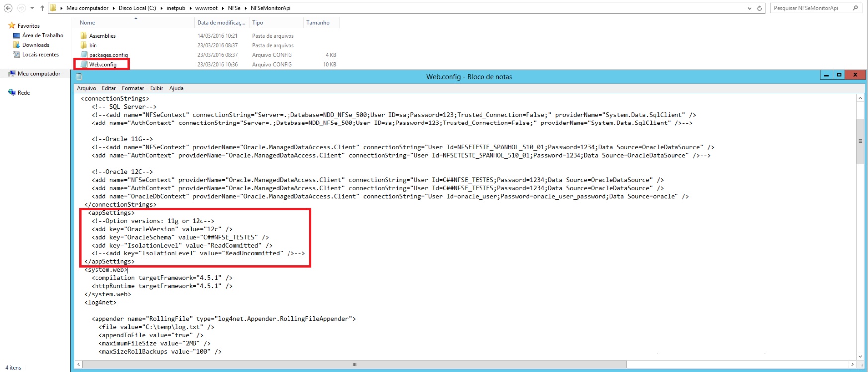Open the Exibir menu in Notepad
The width and height of the screenshot is (868, 372).
(x=157, y=88)
